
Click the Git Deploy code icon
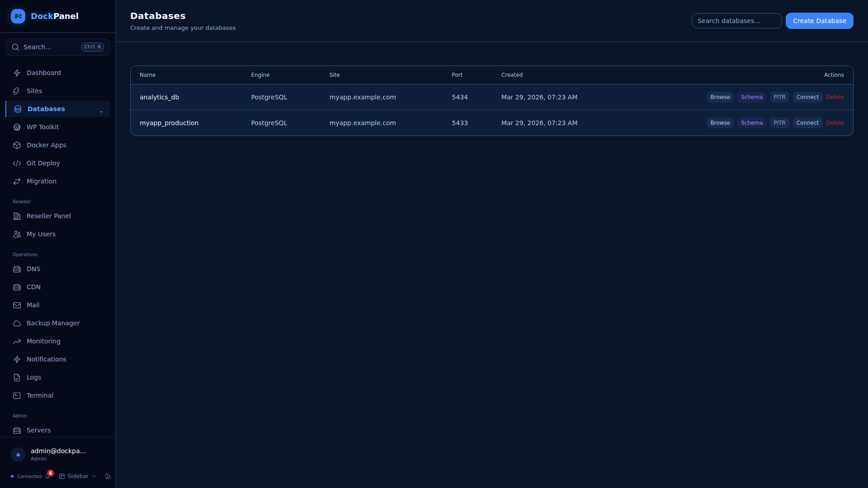tap(17, 163)
